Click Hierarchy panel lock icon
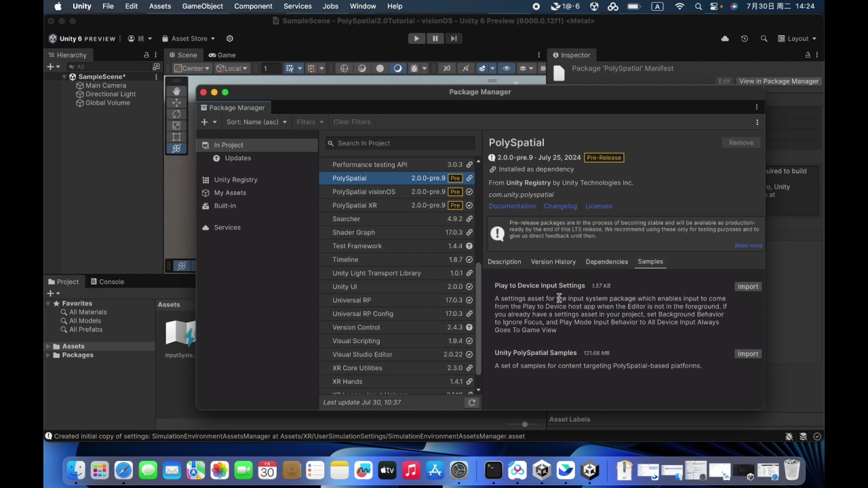The height and width of the screenshot is (488, 868). (x=146, y=55)
